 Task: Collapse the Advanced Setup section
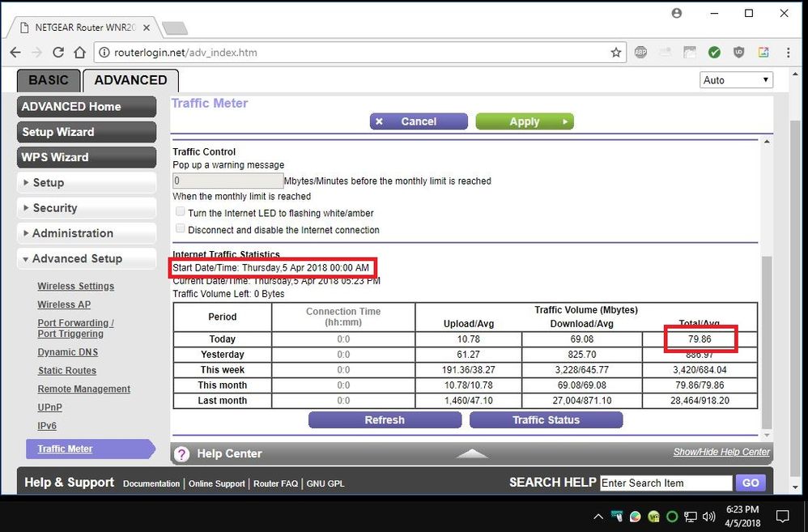[86, 258]
